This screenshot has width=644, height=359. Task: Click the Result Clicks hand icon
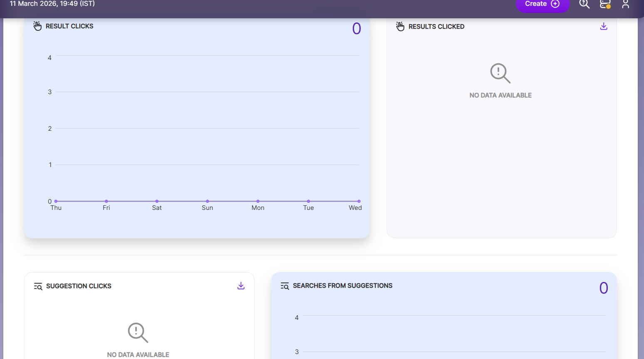tap(37, 26)
